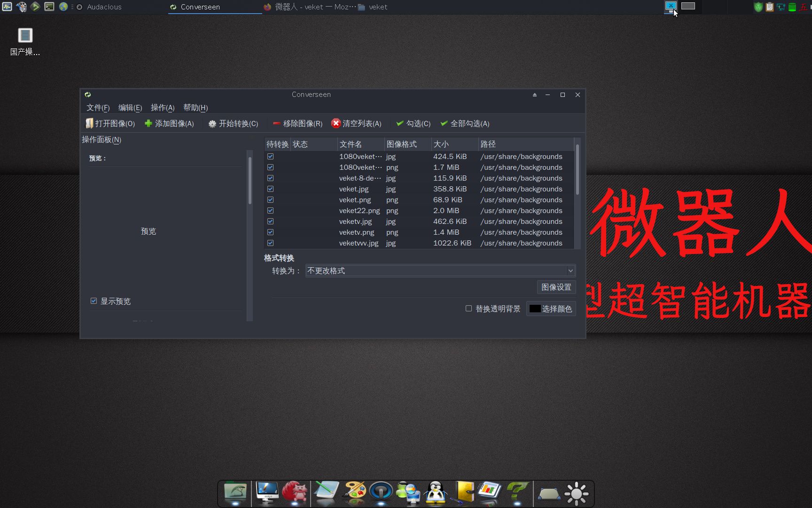Viewport: 812px width, 508px height.
Task: Launch the terminal from the top panel
Action: pyautogui.click(x=49, y=7)
